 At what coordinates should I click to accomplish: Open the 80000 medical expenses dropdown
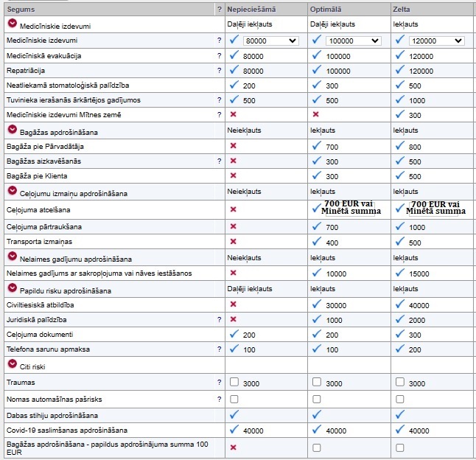point(271,41)
